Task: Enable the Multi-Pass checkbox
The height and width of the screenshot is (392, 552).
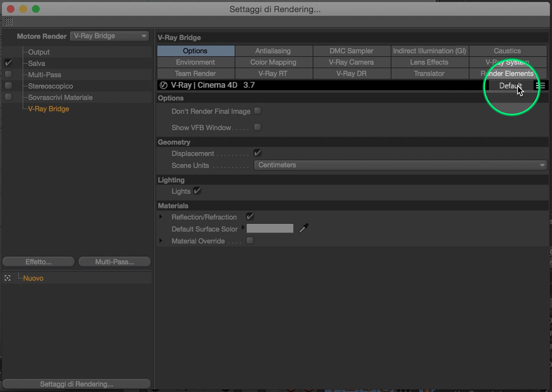Action: coord(8,74)
